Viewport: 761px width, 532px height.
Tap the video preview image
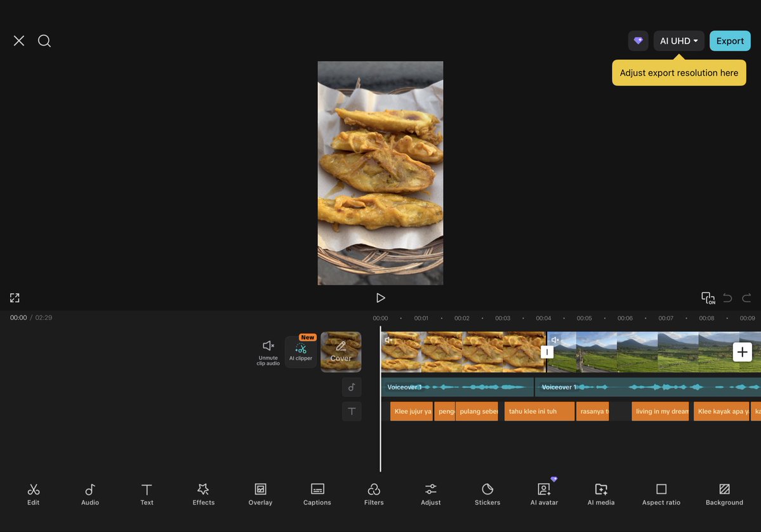(x=380, y=173)
